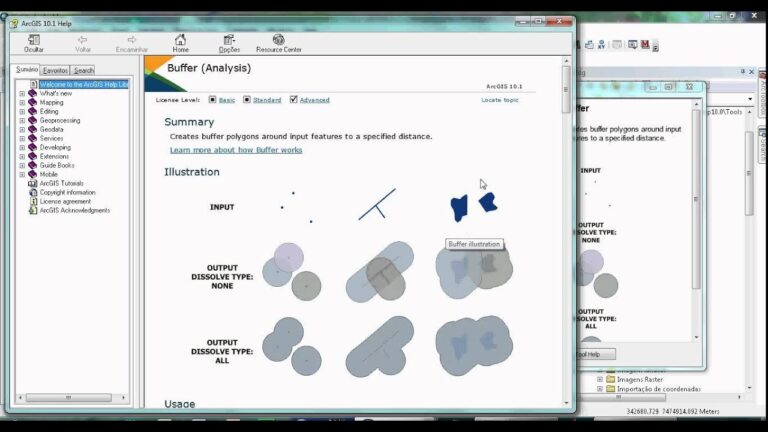Expand the Extensions tree node
This screenshot has width=768, height=432.
tap(22, 156)
